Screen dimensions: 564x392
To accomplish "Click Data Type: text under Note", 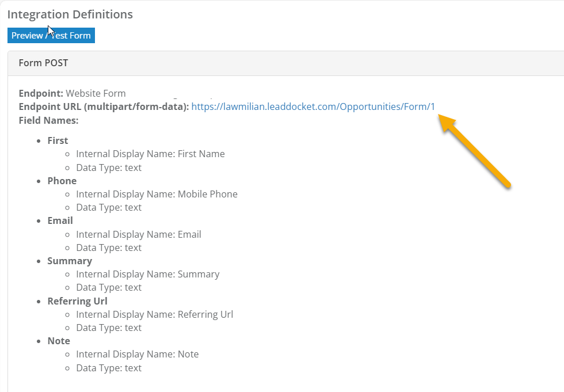I will click(x=109, y=367).
